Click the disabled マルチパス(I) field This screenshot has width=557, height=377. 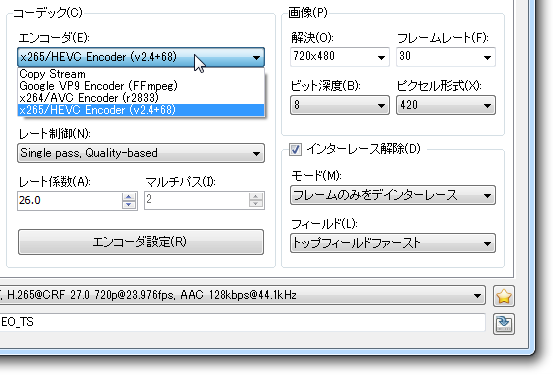(x=204, y=201)
